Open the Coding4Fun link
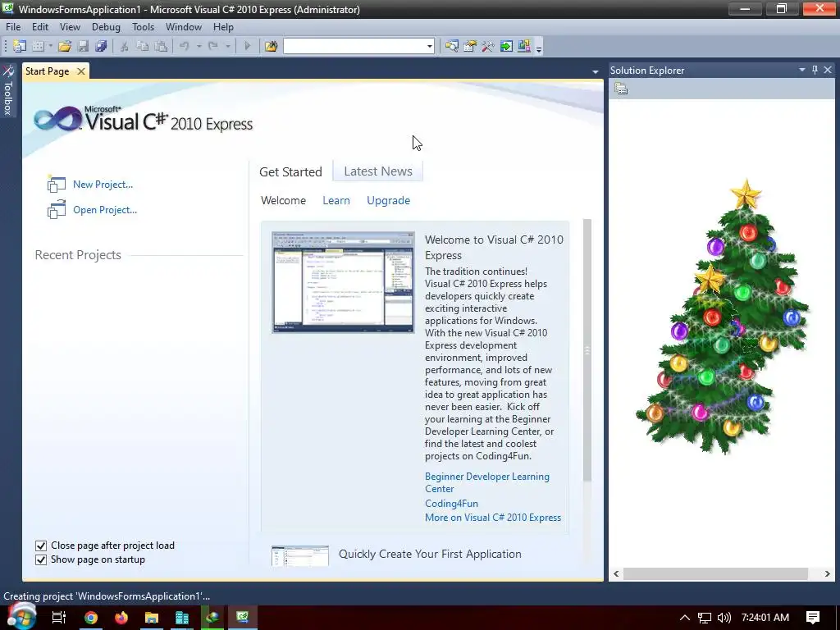Image resolution: width=840 pixels, height=630 pixels. [x=451, y=504]
